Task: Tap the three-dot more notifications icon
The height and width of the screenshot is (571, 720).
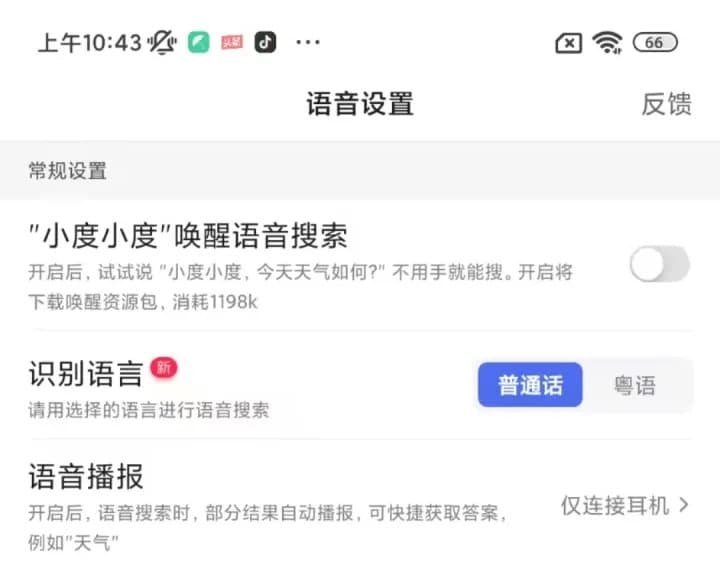Action: coord(308,43)
